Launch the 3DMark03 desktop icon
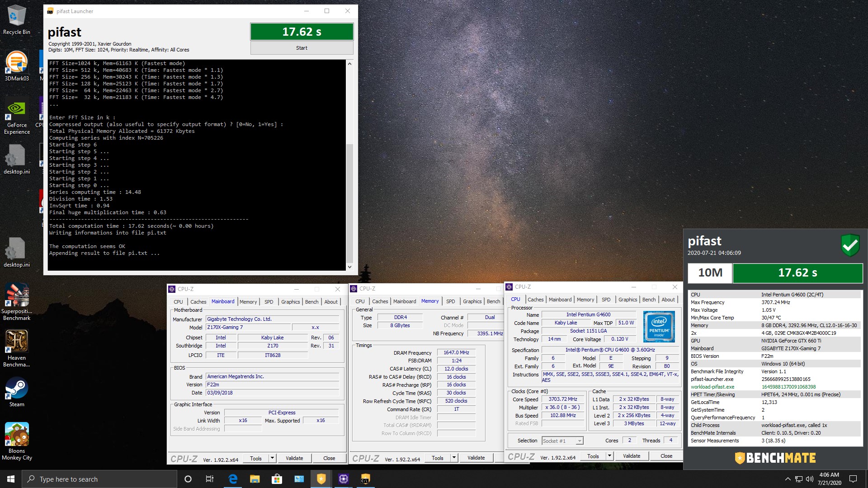The image size is (868, 488). click(17, 66)
